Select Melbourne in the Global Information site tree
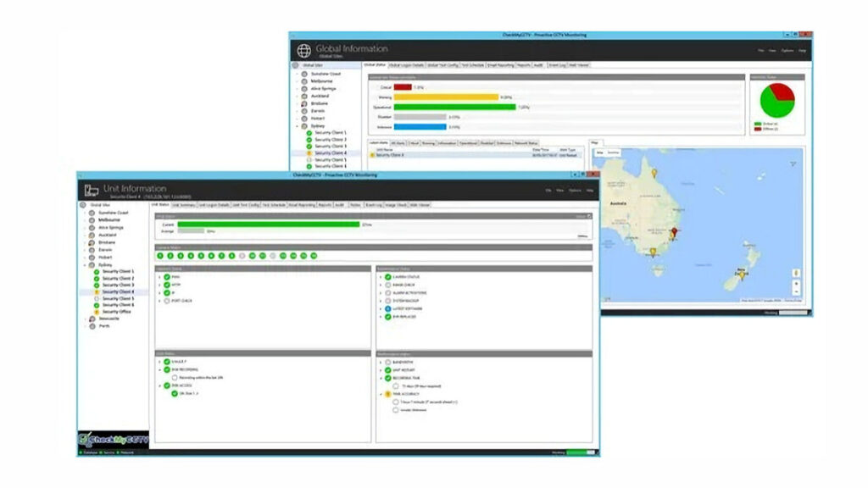868x488 pixels. 322,80
